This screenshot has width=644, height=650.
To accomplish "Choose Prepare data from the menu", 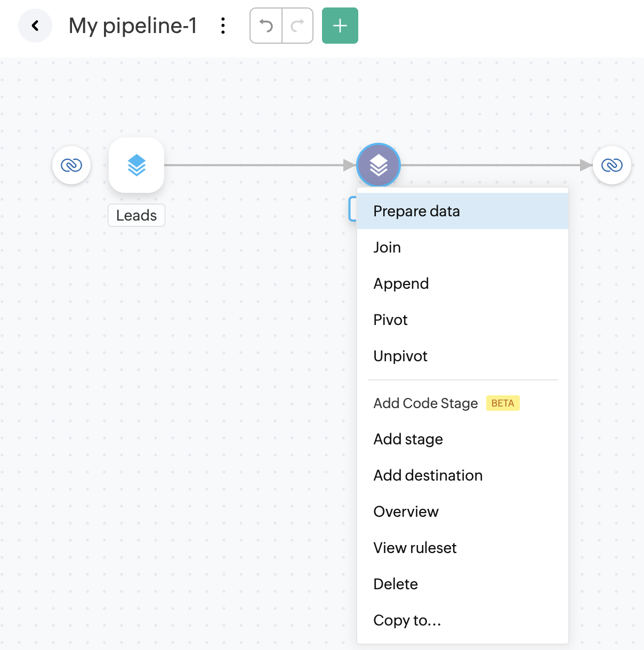I will [x=416, y=211].
